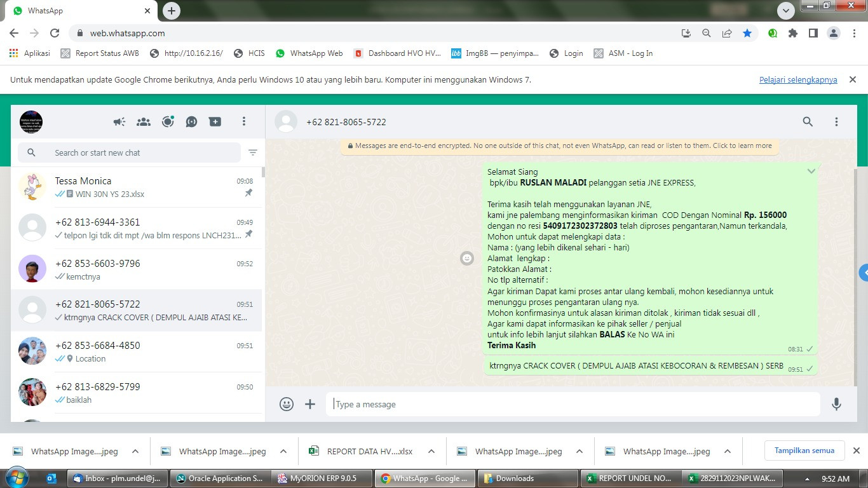Search inside the conversation using the magnifier icon
The height and width of the screenshot is (488, 868).
pyautogui.click(x=808, y=121)
